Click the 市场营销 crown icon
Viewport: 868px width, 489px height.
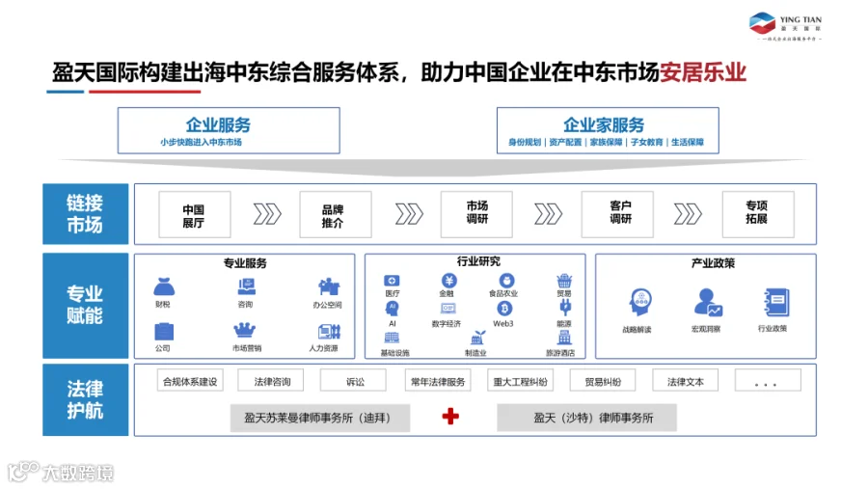(x=244, y=330)
